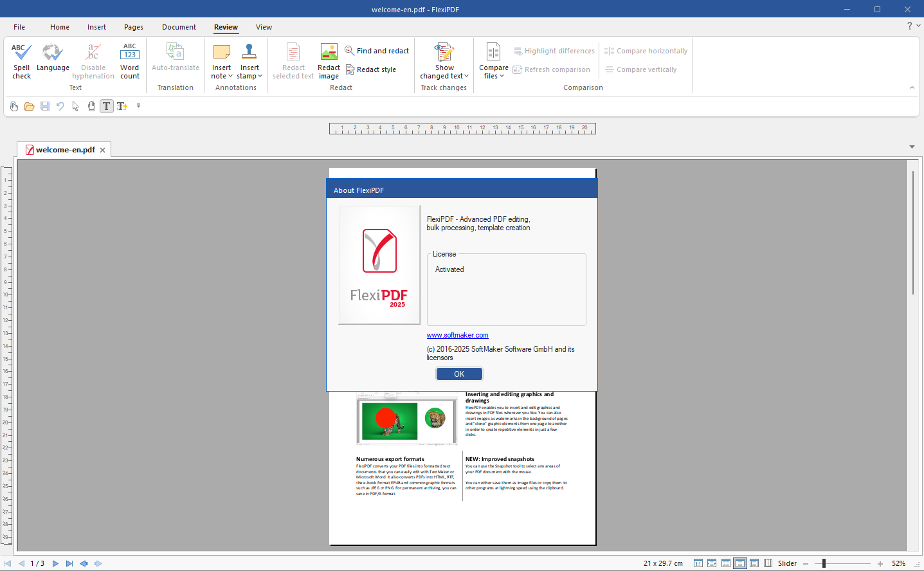Viewport: 924px width, 571px height.
Task: Click the vertical scrollbar of the document
Action: [x=913, y=233]
